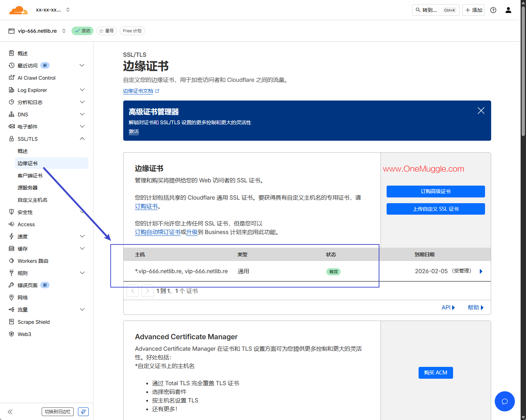This screenshot has width=526, height=420.
Task: Expand the DNS sidebar section
Action: tap(82, 114)
